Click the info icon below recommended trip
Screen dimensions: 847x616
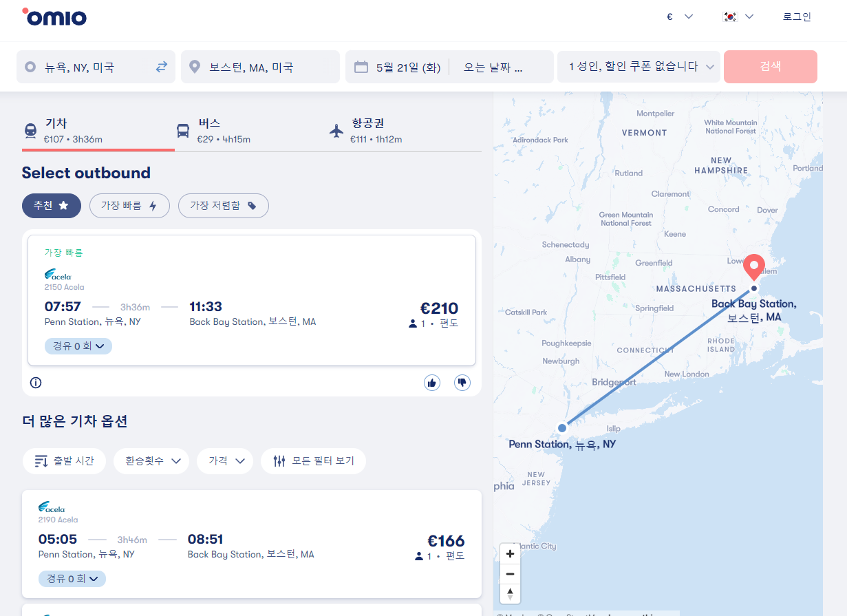36,383
